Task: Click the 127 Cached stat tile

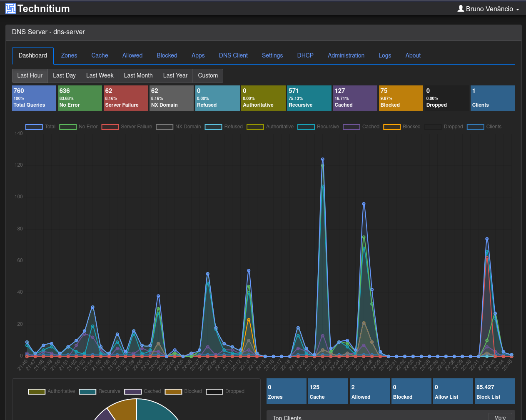Action: [355, 98]
